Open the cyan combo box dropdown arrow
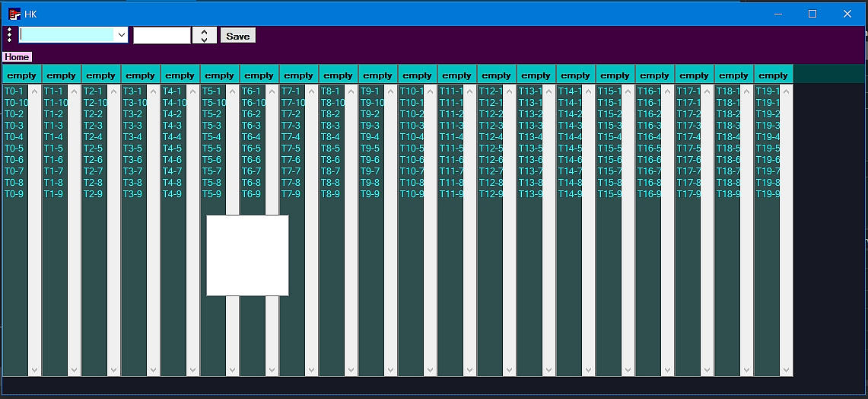 click(121, 36)
